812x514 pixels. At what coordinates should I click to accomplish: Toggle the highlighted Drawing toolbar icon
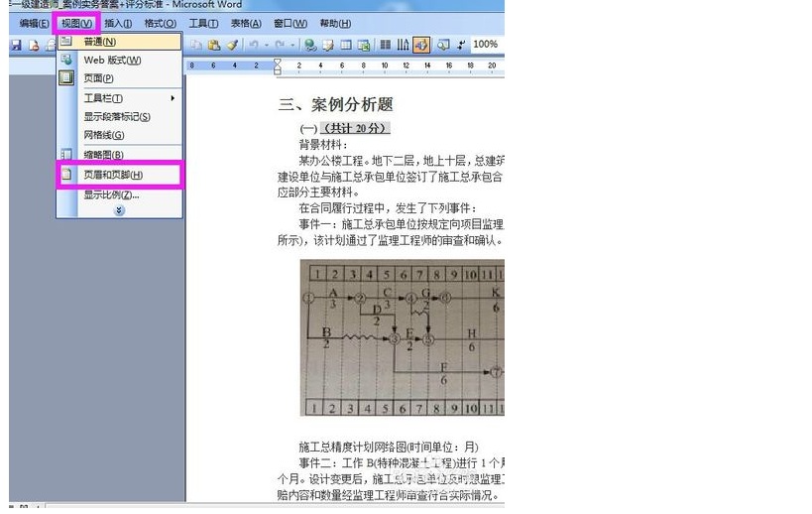[x=421, y=45]
